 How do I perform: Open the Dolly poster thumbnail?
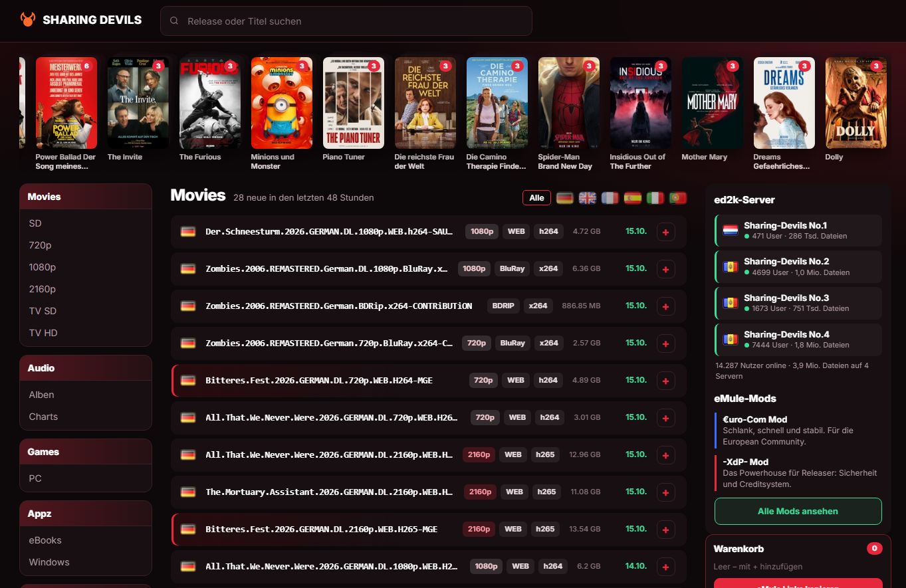click(x=856, y=103)
